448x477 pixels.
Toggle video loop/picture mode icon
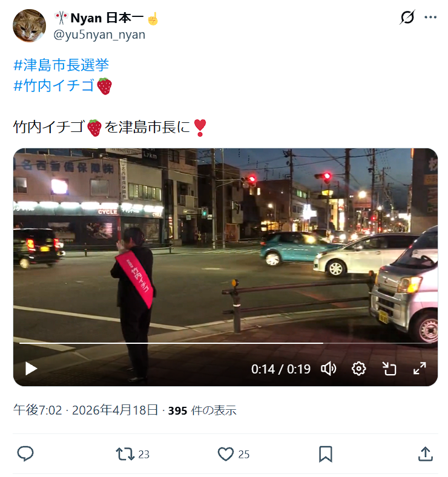[x=389, y=369]
